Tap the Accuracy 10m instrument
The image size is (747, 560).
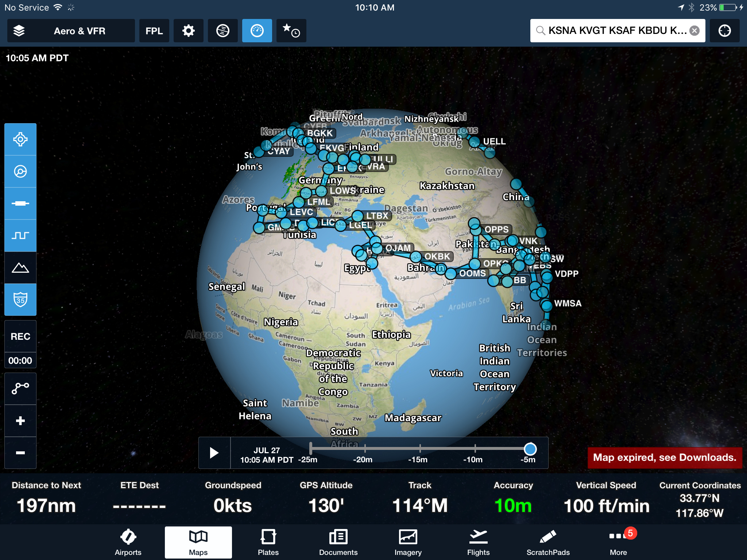(x=513, y=499)
